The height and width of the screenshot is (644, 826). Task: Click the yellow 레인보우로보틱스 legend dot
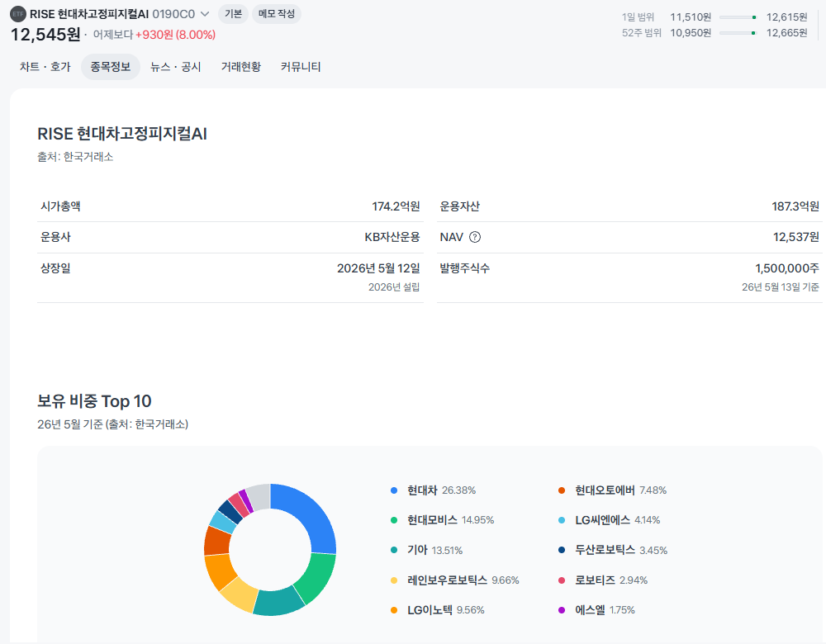point(394,580)
